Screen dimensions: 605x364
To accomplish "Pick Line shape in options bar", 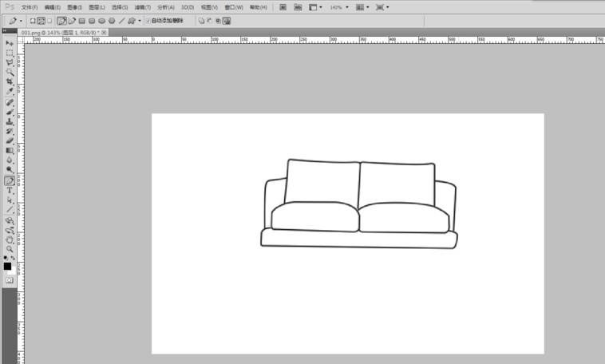I will tap(122, 21).
